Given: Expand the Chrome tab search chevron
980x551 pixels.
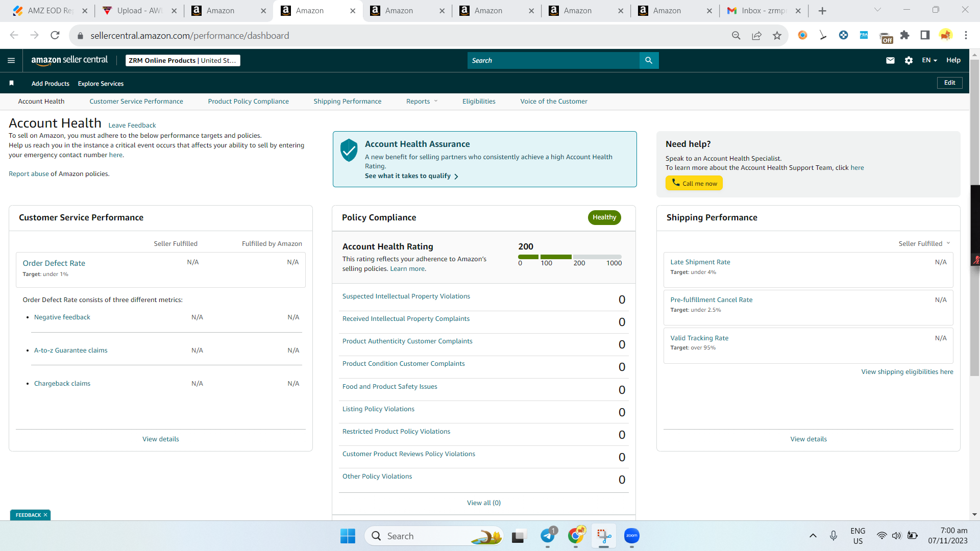Looking at the screenshot, I should 877,10.
